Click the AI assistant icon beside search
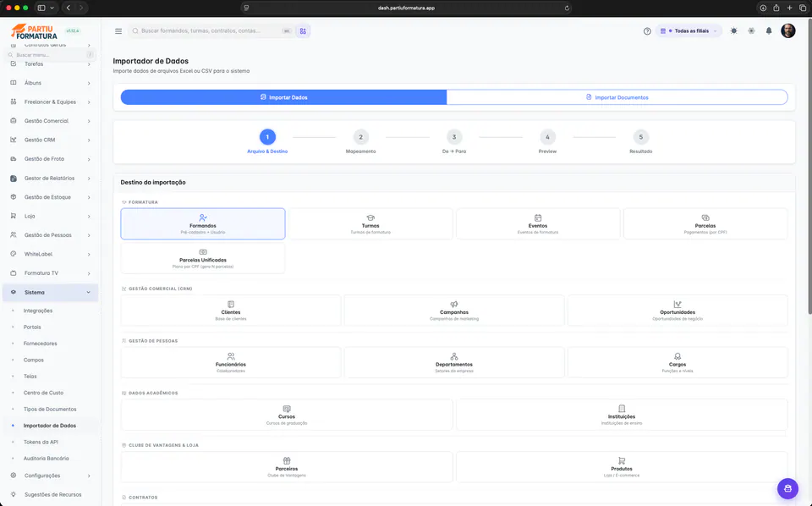This screenshot has width=812, height=506. click(x=303, y=31)
